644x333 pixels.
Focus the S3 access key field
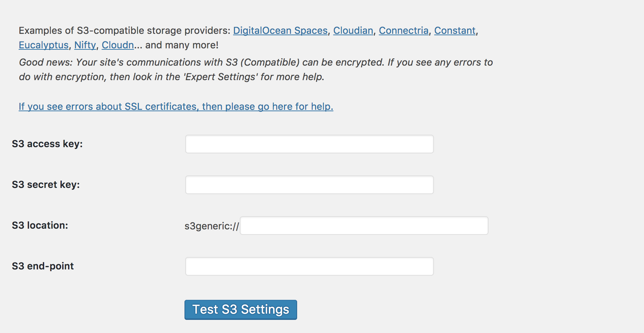point(309,144)
